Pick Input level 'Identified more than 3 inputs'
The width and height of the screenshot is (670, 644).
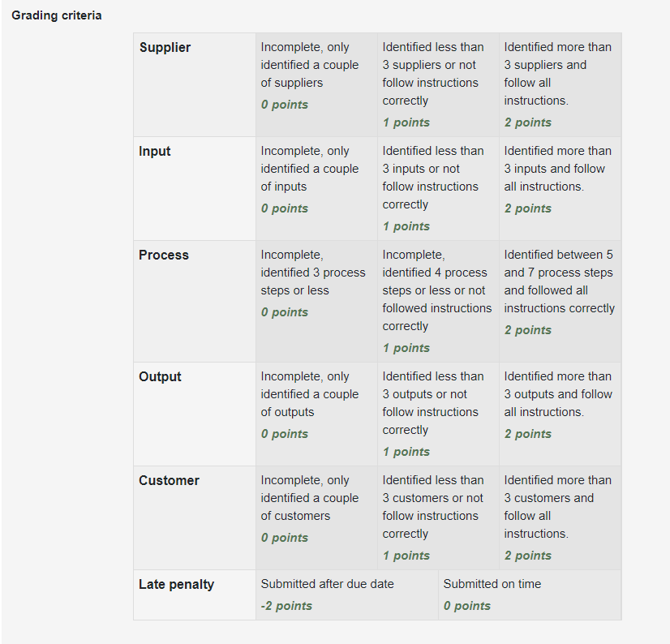[x=560, y=188]
